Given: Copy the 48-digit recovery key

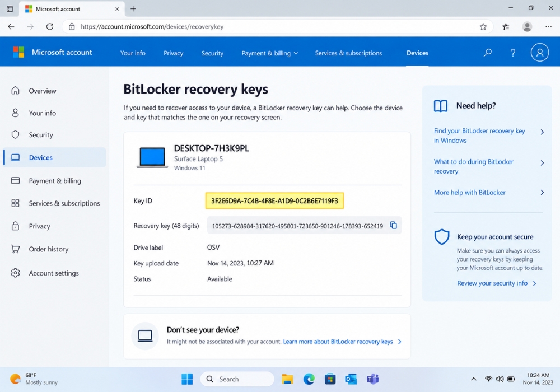Looking at the screenshot, I should pyautogui.click(x=393, y=225).
